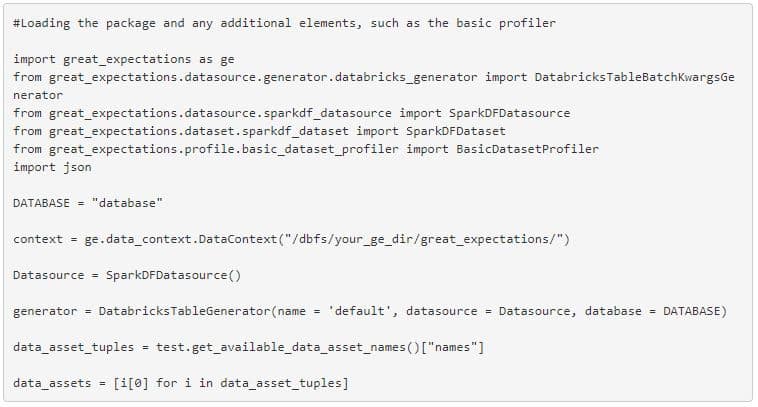Viewport: 758px width, 407px height.
Task: Click the SparkDFDatasource import name
Action: (x=510, y=113)
